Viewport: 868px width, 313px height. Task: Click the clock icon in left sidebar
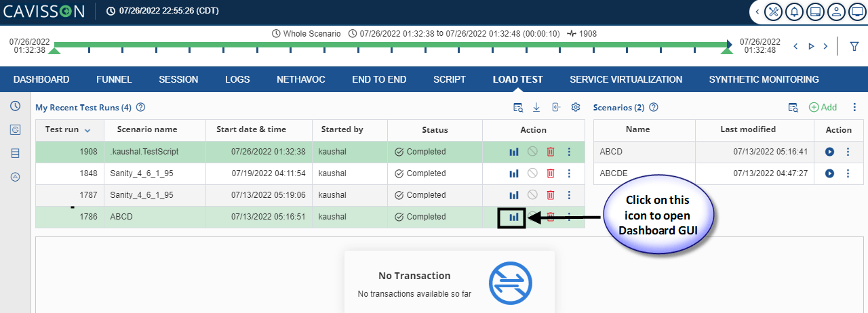point(15,106)
